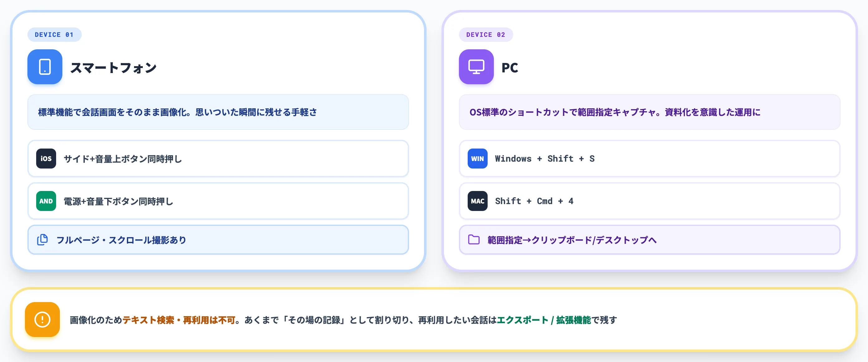Click the フルページ・スクロール撮影あり note
The height and width of the screenshot is (362, 868).
[218, 240]
